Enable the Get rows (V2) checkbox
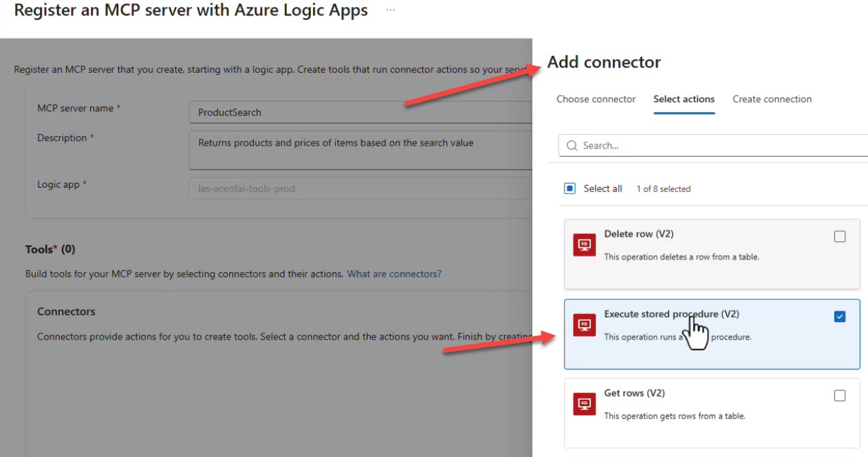Image resolution: width=868 pixels, height=457 pixels. pos(839,396)
